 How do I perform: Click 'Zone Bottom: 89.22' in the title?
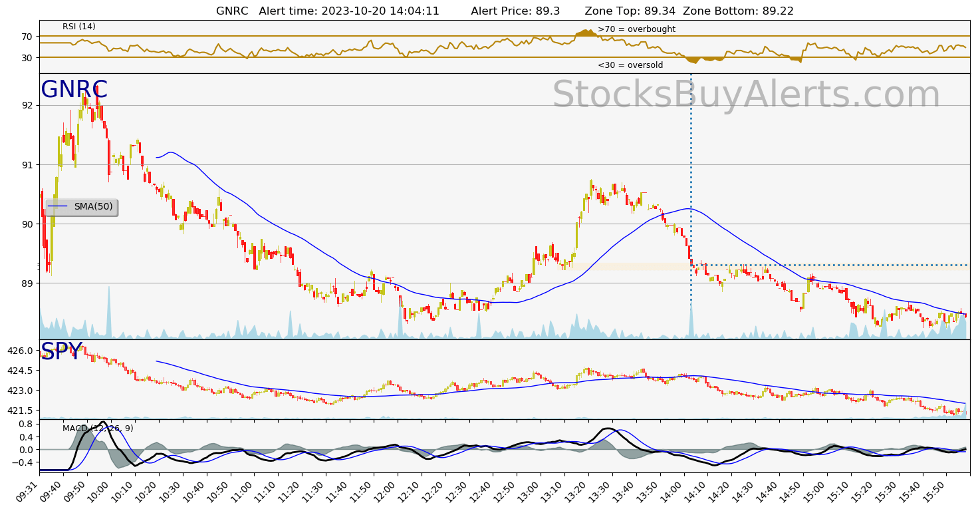[x=739, y=11]
